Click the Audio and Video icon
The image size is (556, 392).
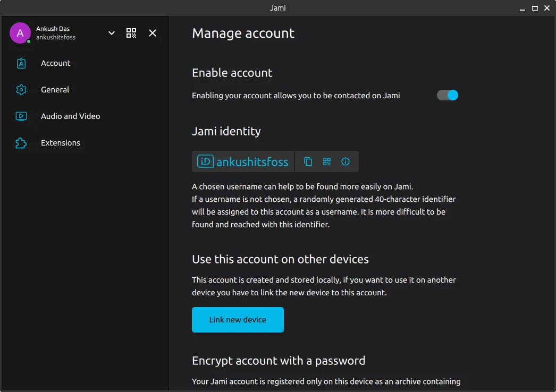[21, 116]
